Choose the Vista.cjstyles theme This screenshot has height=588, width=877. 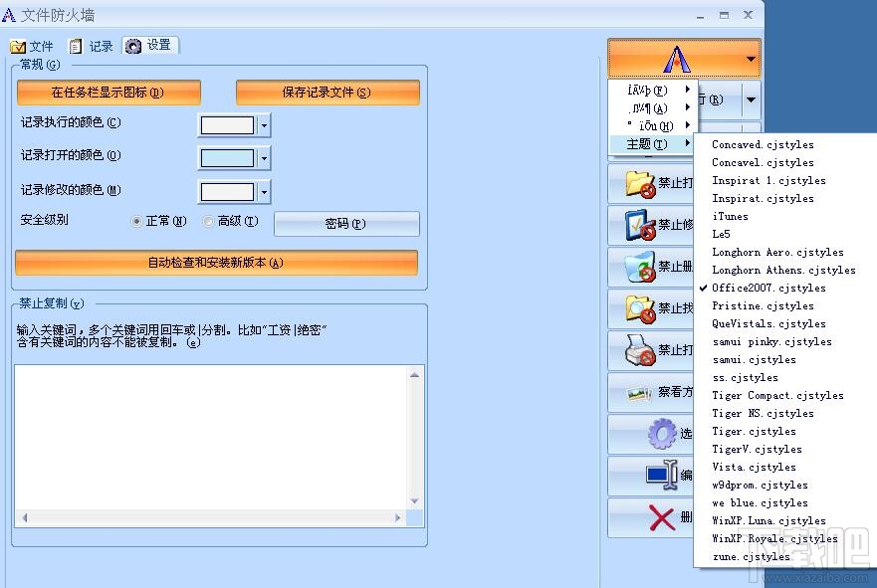point(784,468)
